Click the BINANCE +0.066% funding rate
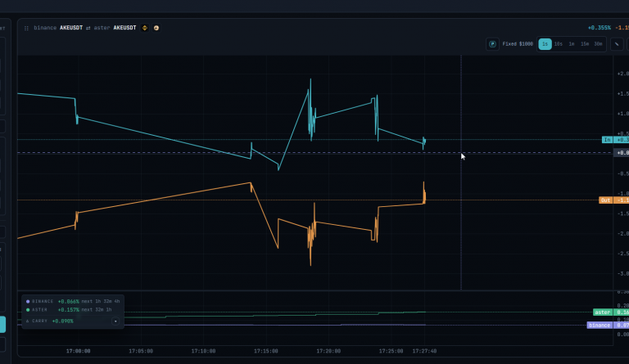 point(68,302)
